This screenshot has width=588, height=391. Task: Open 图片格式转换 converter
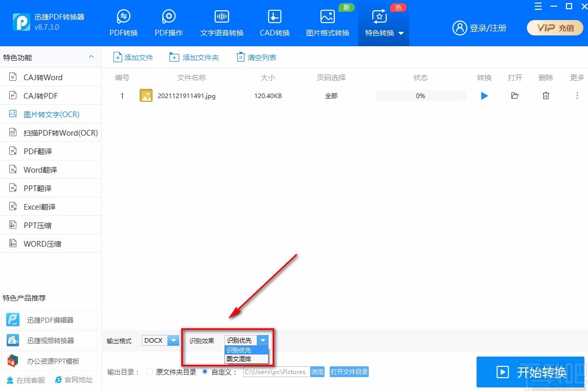(327, 23)
